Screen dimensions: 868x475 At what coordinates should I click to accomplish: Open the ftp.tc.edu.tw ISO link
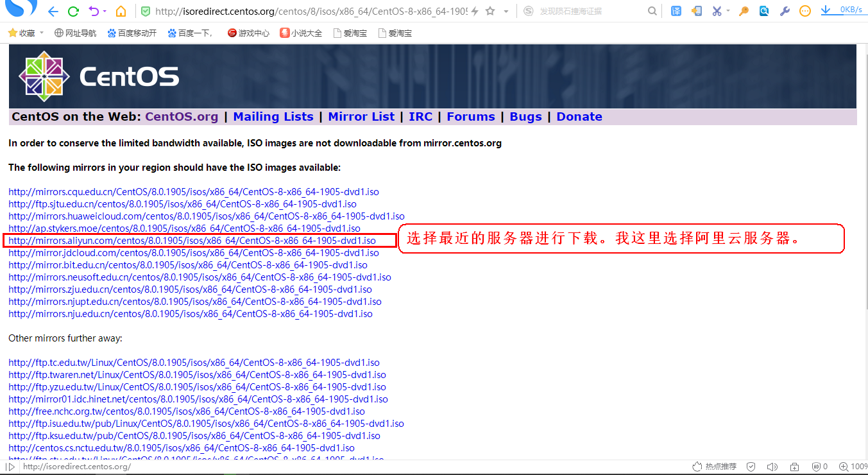point(194,363)
